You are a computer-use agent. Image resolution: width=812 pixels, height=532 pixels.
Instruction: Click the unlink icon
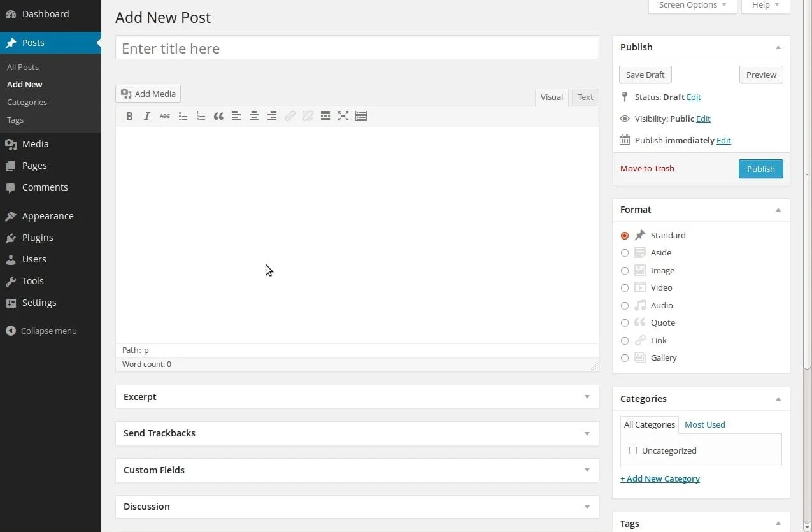click(x=308, y=116)
